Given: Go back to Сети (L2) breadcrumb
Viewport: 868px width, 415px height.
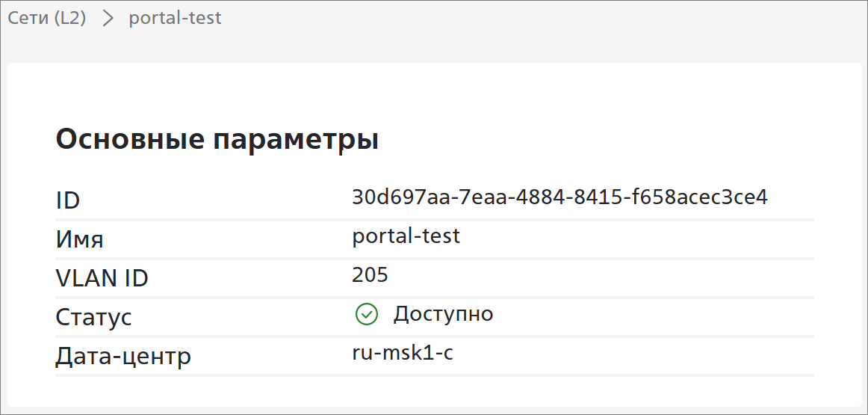Looking at the screenshot, I should click(x=47, y=18).
